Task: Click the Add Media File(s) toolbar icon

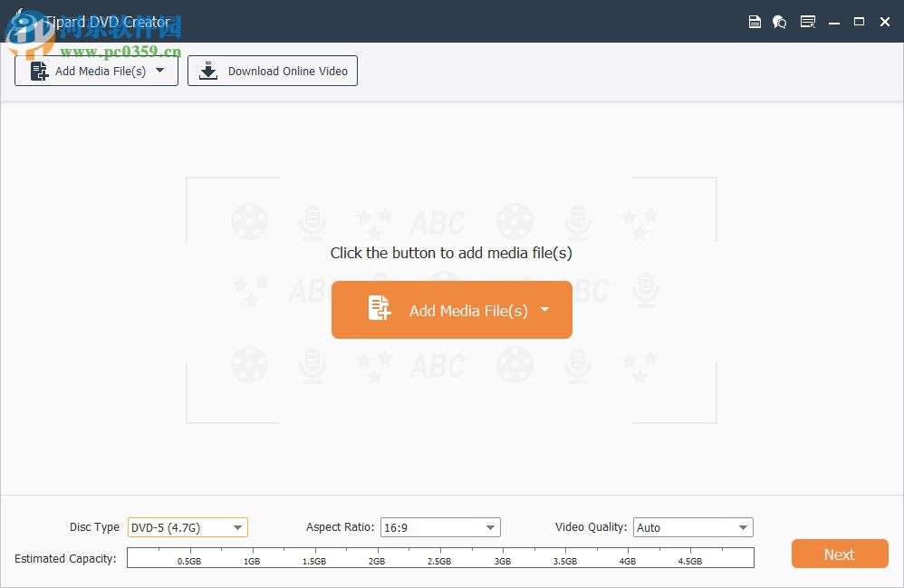Action: [x=38, y=71]
